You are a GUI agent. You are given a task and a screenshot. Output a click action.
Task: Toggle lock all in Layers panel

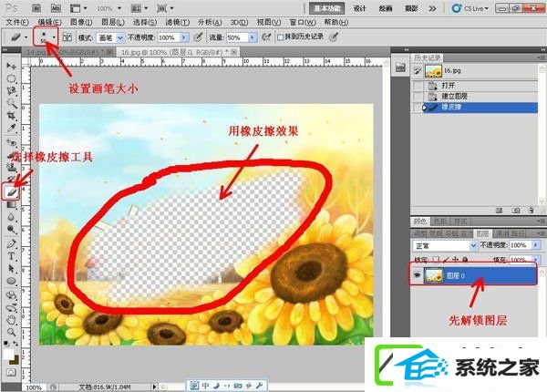[465, 260]
